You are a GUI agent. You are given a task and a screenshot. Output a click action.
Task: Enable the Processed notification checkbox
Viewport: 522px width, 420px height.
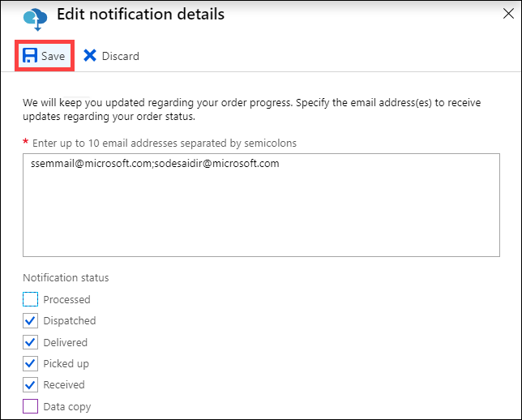(x=30, y=299)
